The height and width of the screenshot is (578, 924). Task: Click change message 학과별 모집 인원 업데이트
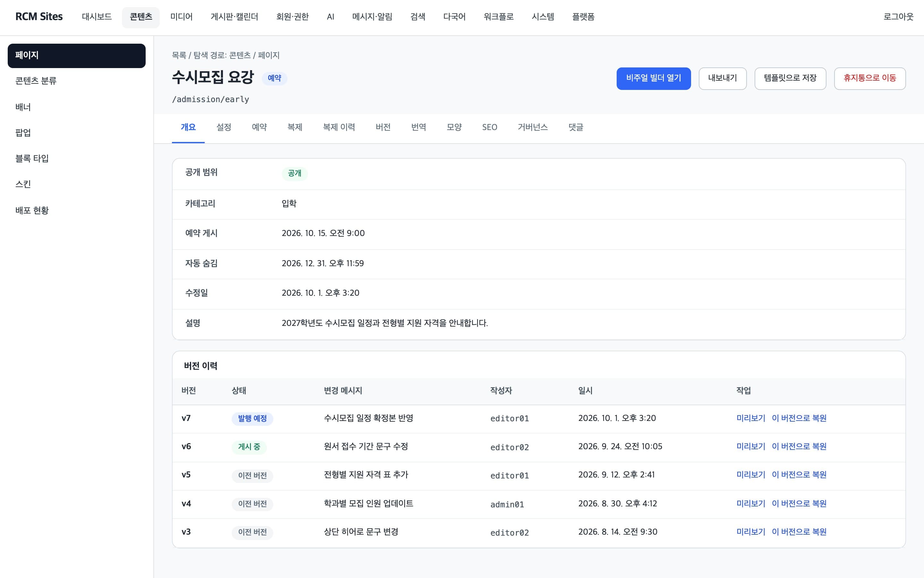click(368, 504)
